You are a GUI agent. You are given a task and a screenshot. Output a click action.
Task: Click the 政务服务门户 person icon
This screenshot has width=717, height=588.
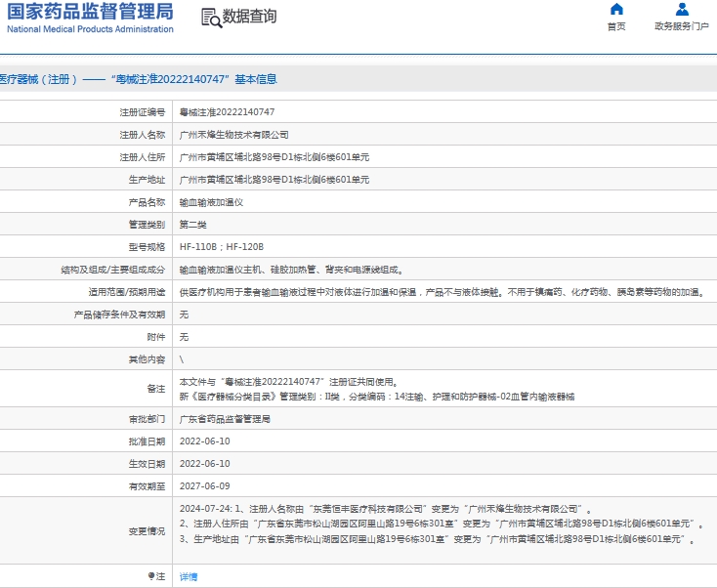682,10
